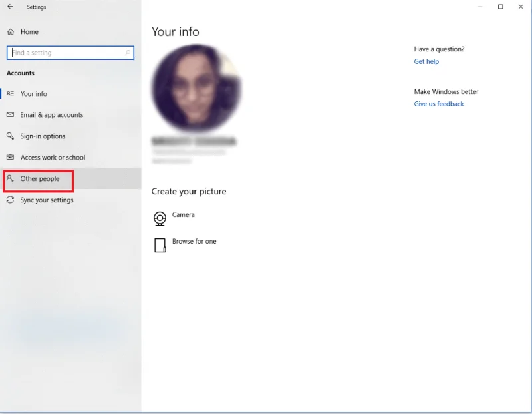Switch to the Sync your settings section
The width and height of the screenshot is (532, 414).
[45, 200]
